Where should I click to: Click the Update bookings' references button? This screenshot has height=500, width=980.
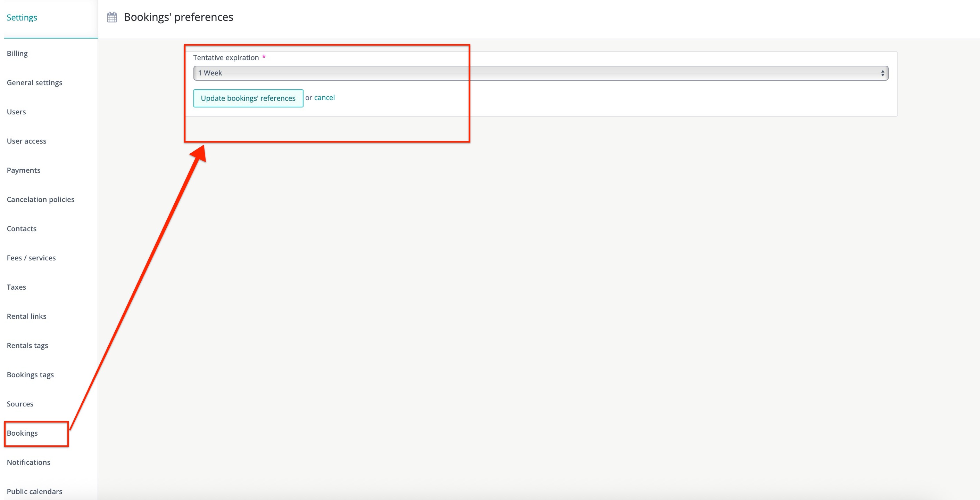tap(248, 98)
